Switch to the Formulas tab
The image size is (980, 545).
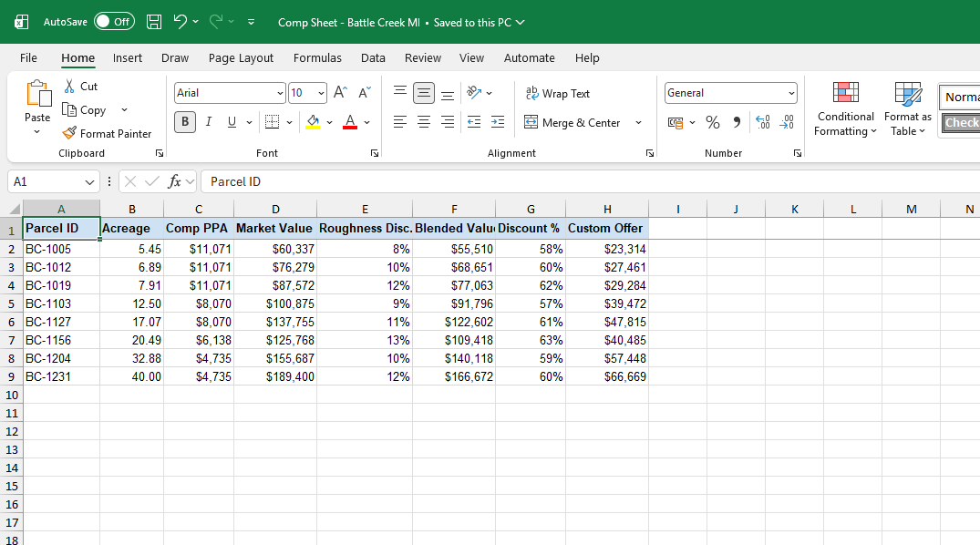tap(317, 57)
